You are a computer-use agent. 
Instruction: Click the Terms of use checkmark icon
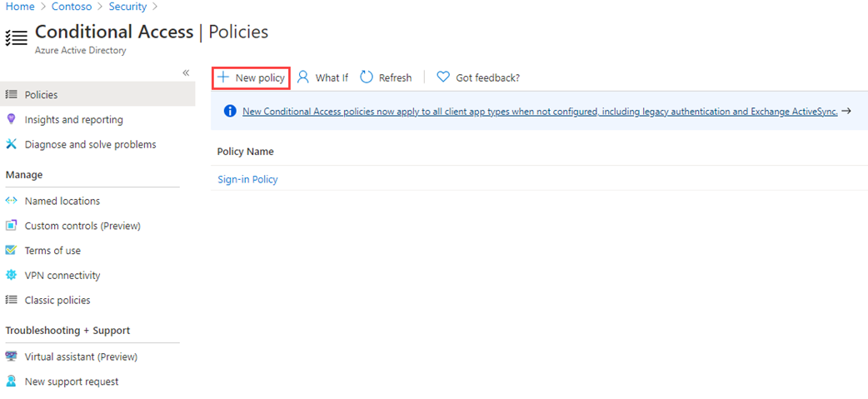[11, 250]
